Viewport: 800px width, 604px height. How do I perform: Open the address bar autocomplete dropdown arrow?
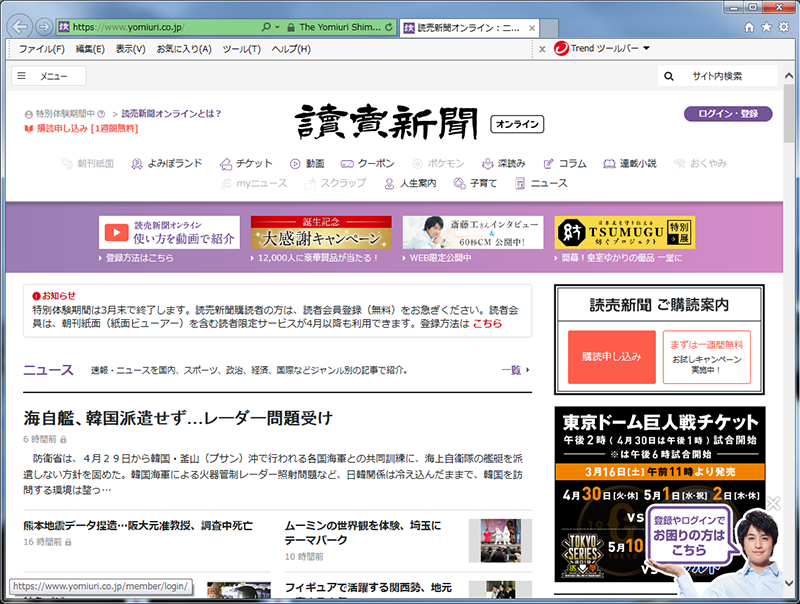(277, 27)
